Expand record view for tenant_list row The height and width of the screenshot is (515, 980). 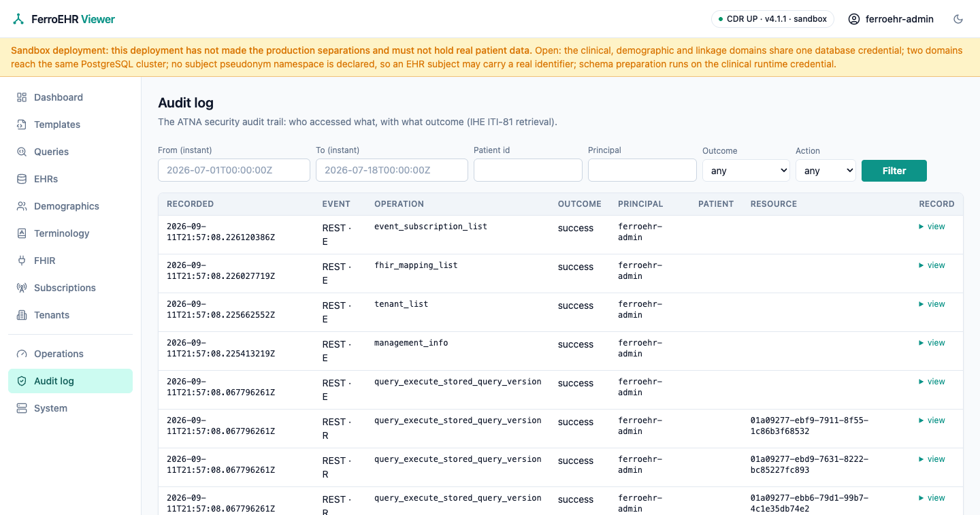coord(932,304)
